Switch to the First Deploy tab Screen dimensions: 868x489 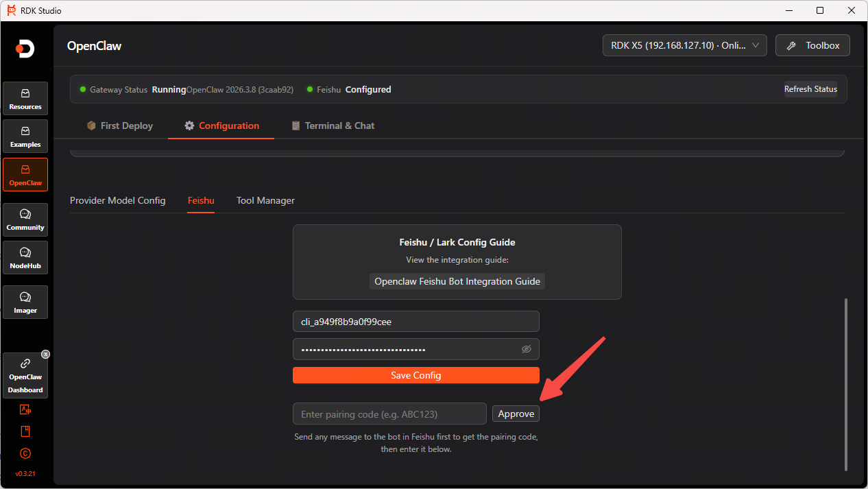[x=120, y=126]
